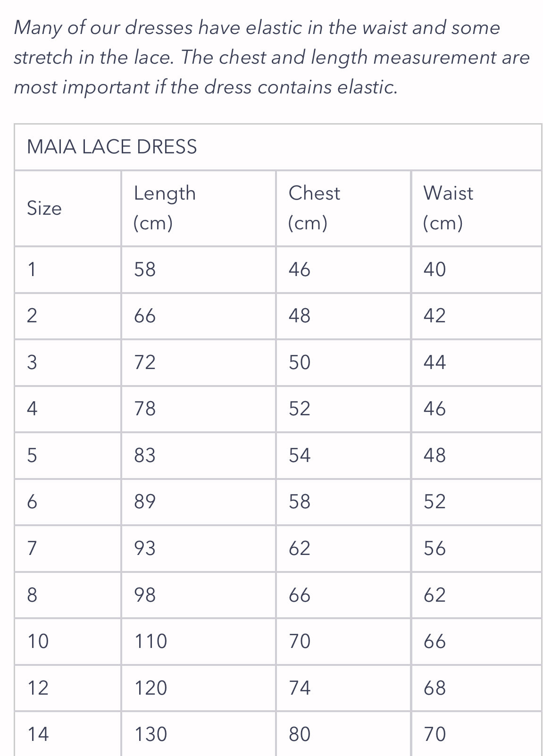
Task: Click the Waist (cm) column header
Action: (448, 208)
